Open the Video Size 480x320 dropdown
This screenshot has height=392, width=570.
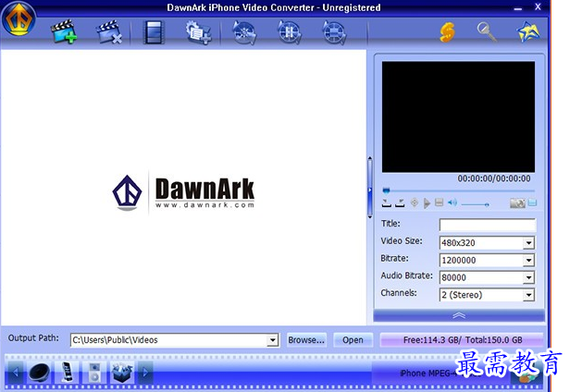point(528,242)
